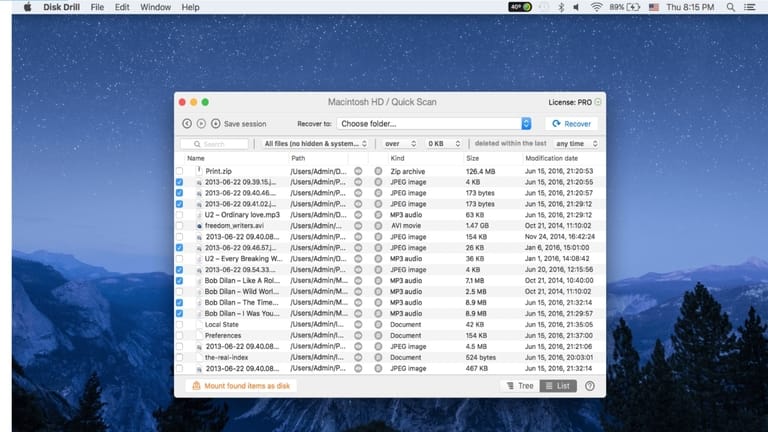
Task: Uncheck the 2013-06-22 09.39.15 file checkbox
Action: click(179, 182)
